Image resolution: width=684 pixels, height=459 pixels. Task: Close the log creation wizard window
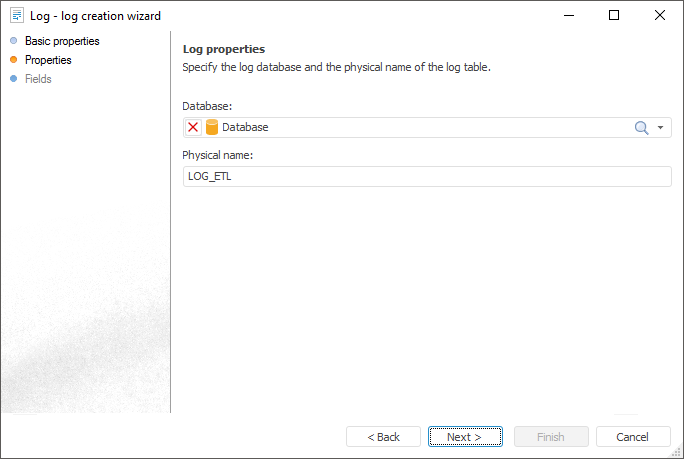[660, 15]
